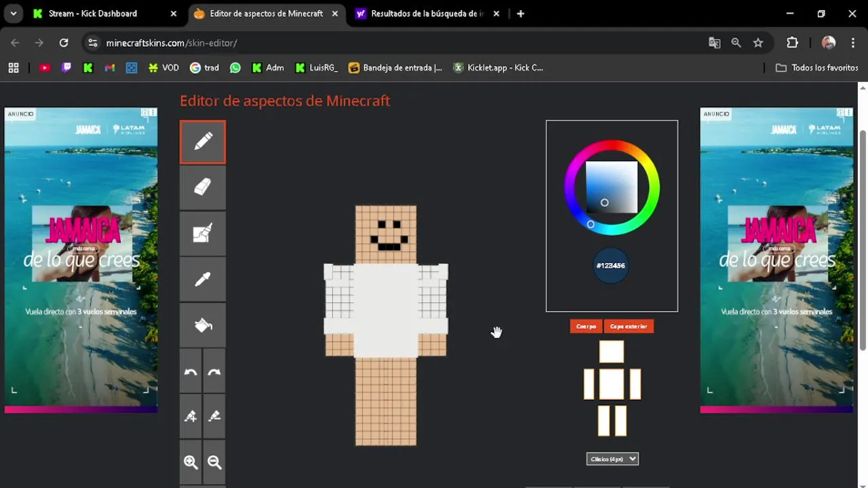Click the smiling face on the skin head
Viewport: 868px width, 488px height.
tap(389, 235)
